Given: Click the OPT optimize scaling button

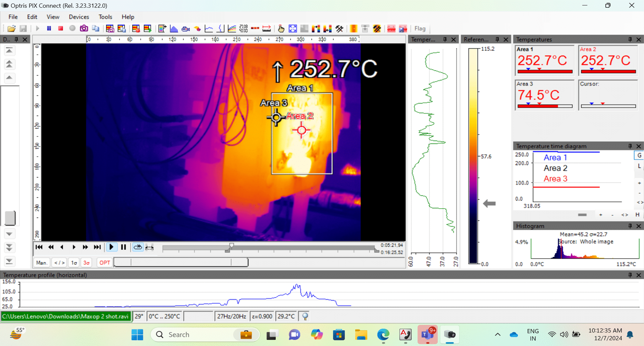Looking at the screenshot, I should (x=105, y=263).
